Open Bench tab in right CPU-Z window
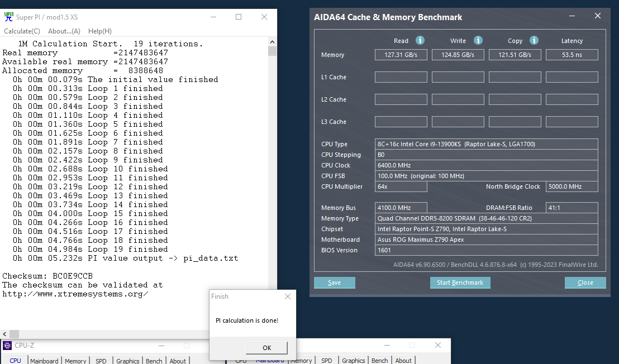Image resolution: width=619 pixels, height=364 pixels. click(x=380, y=361)
